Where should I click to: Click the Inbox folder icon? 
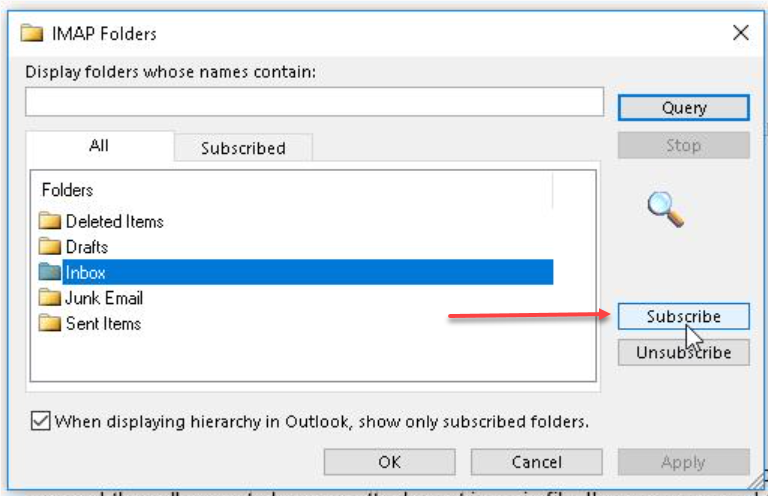coord(49,272)
